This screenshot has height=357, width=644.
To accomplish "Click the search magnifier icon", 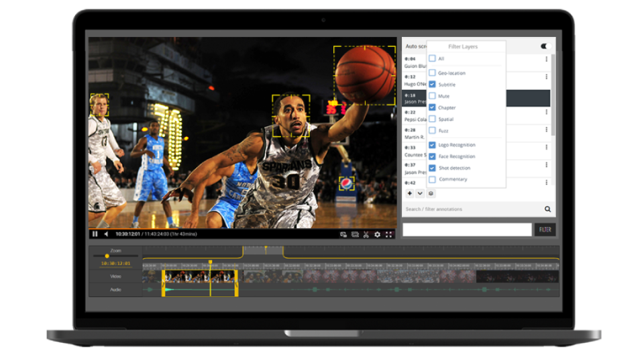I will click(547, 209).
